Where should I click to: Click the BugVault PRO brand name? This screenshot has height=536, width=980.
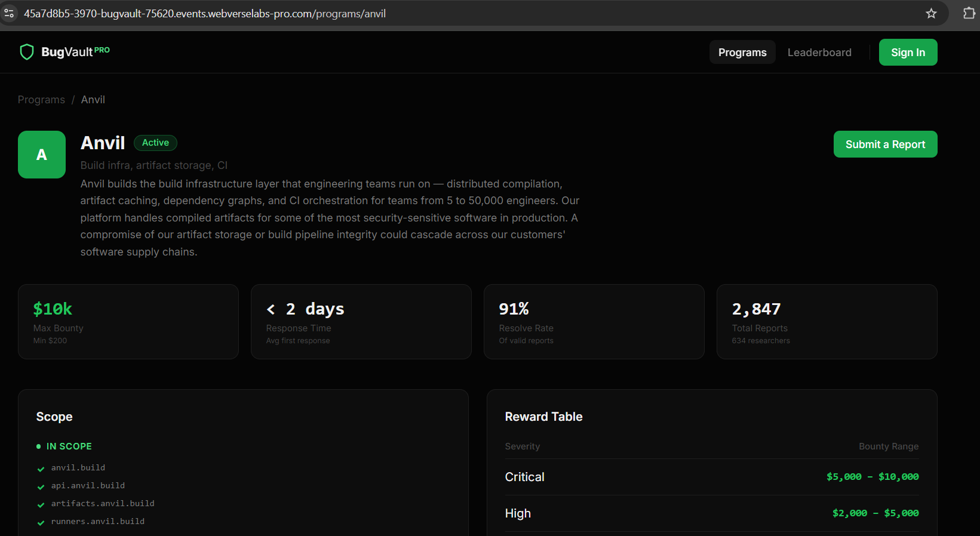coord(75,52)
